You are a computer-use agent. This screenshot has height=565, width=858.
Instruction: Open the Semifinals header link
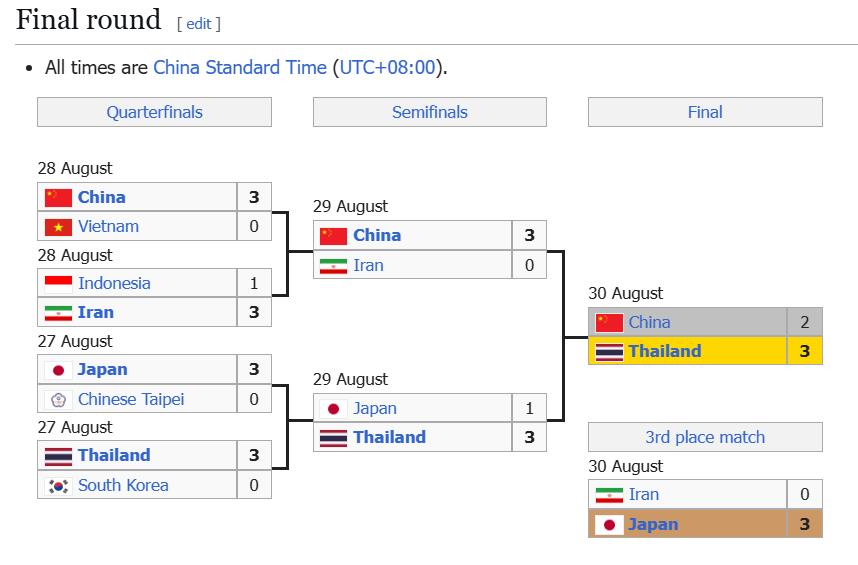[x=430, y=112]
